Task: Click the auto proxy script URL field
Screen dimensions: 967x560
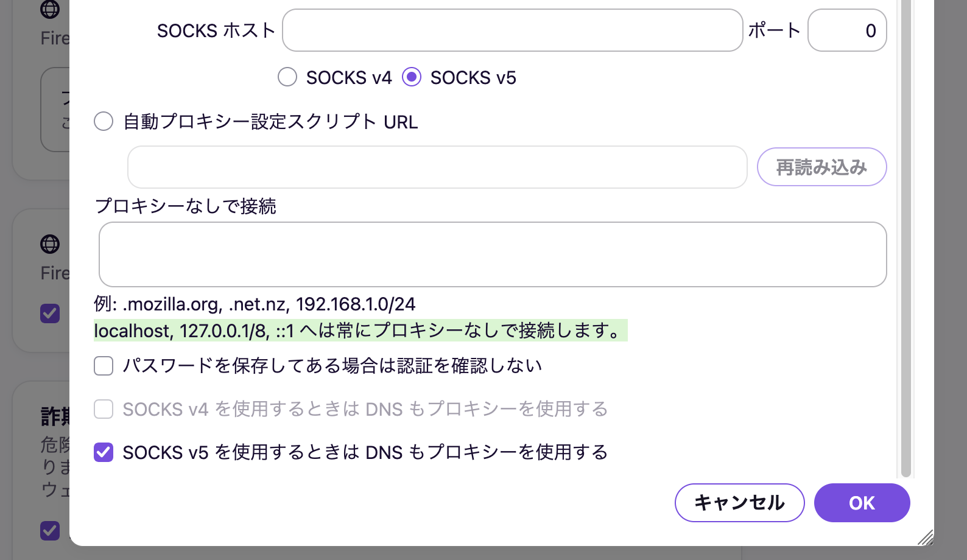Action: tap(437, 167)
